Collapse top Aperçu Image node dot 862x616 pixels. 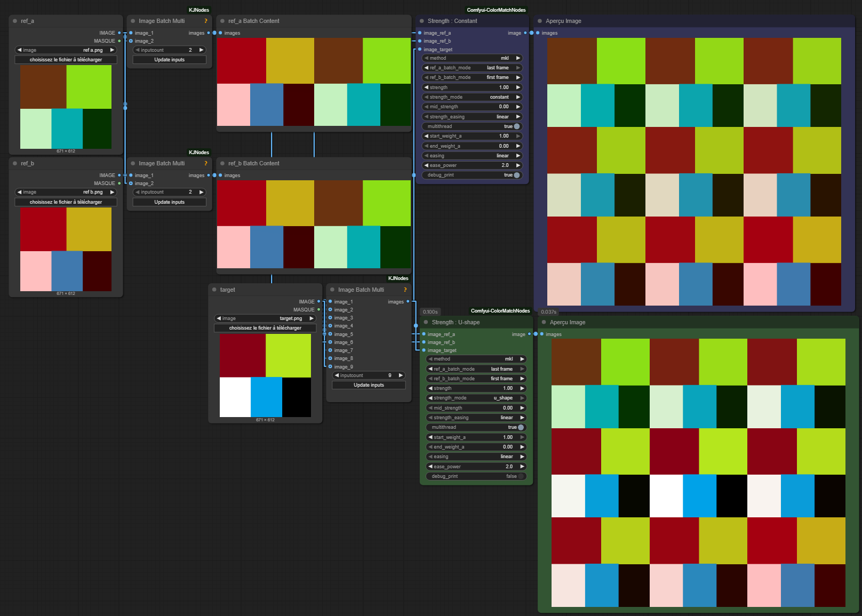point(540,21)
